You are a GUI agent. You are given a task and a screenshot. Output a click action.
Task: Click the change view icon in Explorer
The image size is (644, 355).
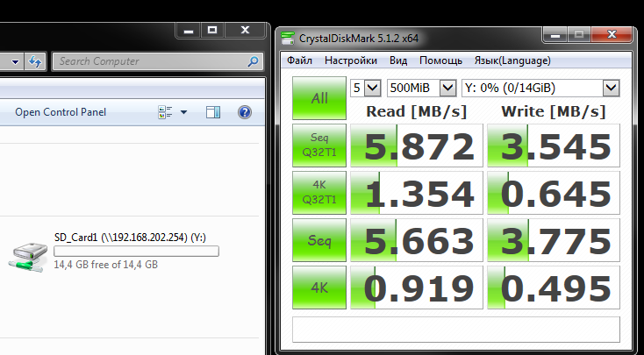[x=165, y=112]
